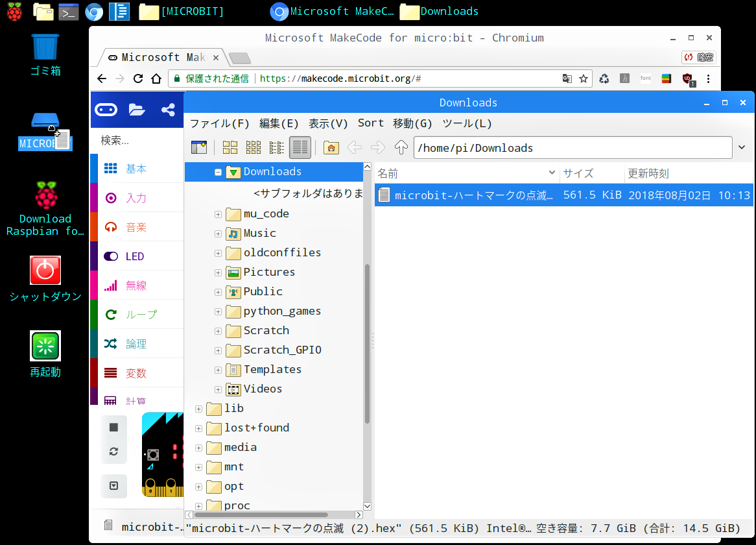Expand python_games folder in tree

point(218,311)
